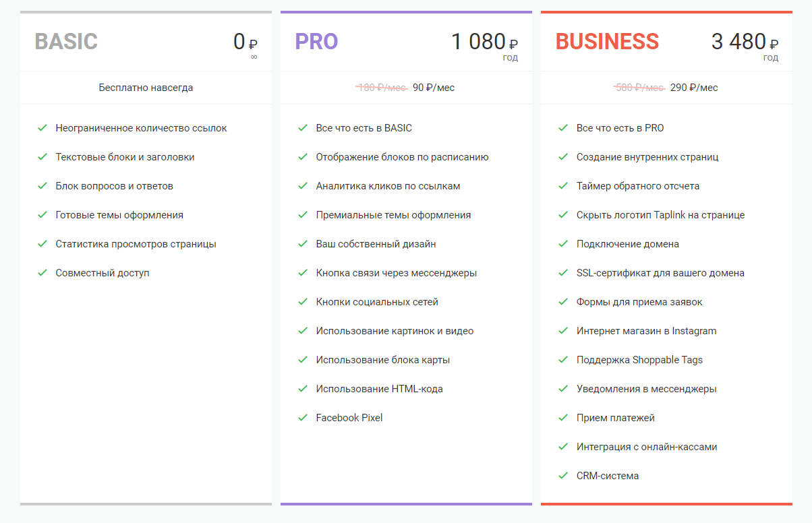Click the checkmark beside Аналитика кликов по ссылкам
812x523 pixels.
coord(302,185)
